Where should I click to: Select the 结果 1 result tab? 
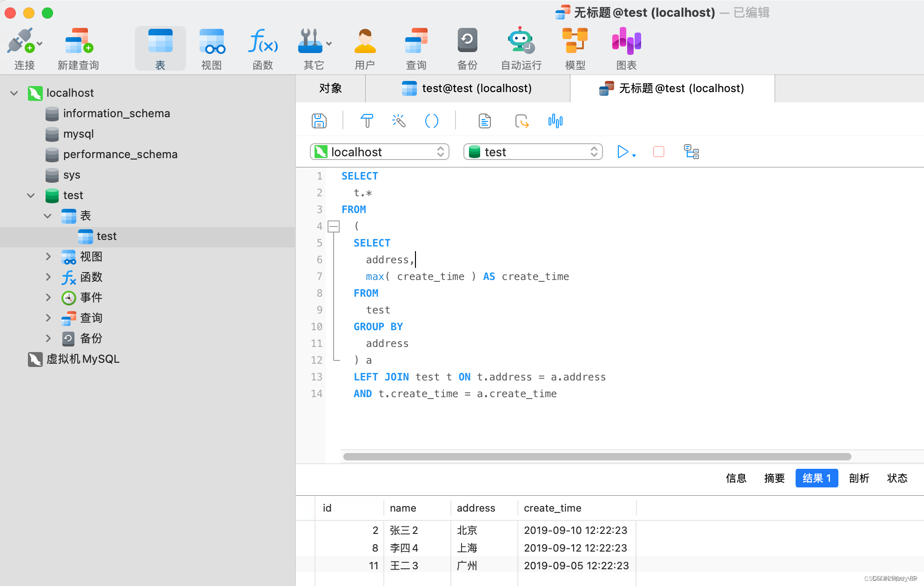pos(817,478)
